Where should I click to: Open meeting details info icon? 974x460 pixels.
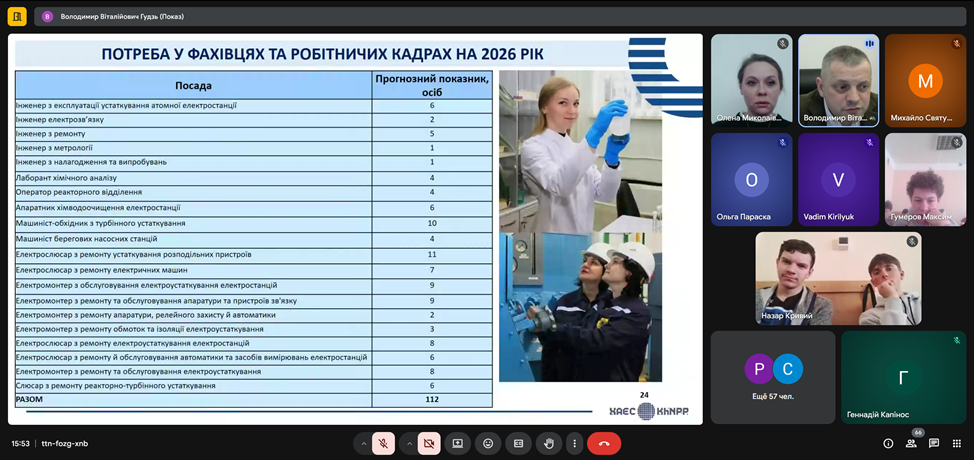[x=888, y=443]
